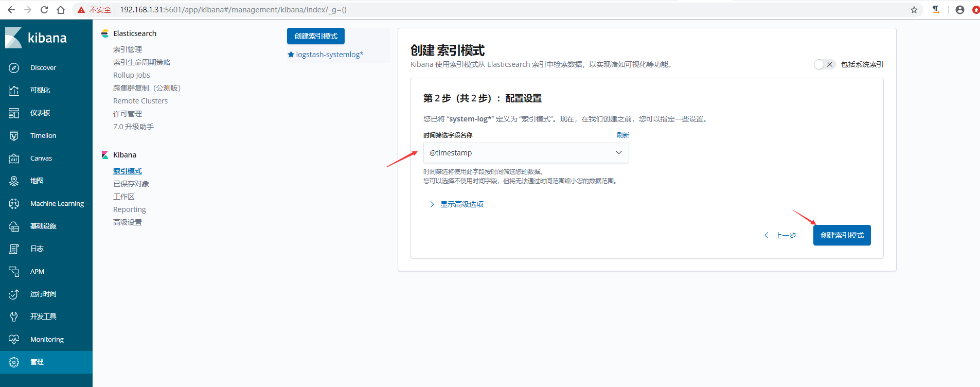Click the 刷新 refresh link
Viewport: 980px width, 387px height.
click(623, 135)
